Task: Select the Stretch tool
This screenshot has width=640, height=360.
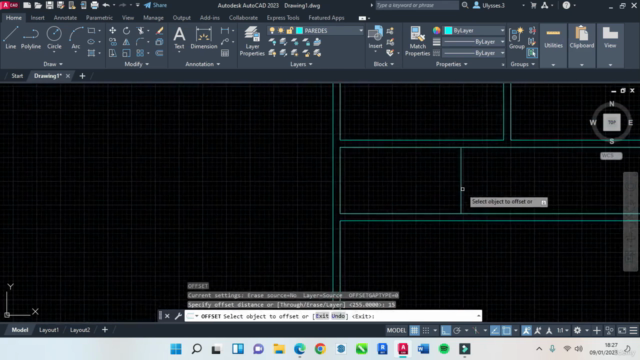Action: point(113,53)
